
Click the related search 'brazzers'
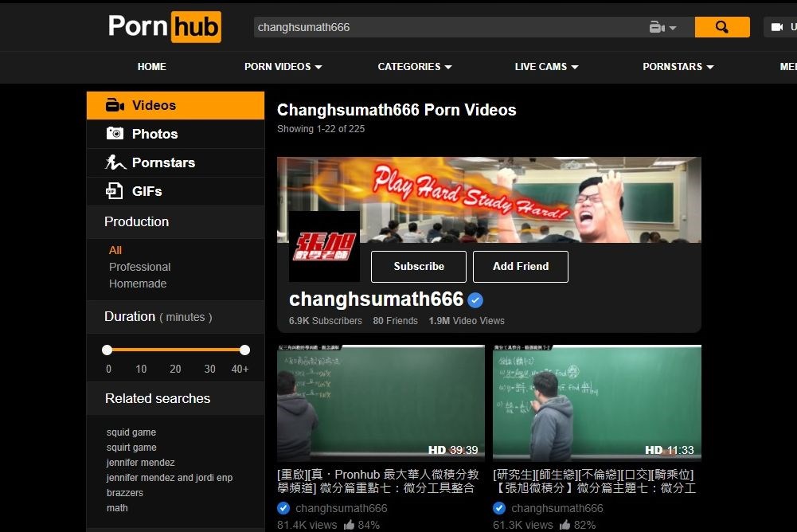pyautogui.click(x=124, y=493)
